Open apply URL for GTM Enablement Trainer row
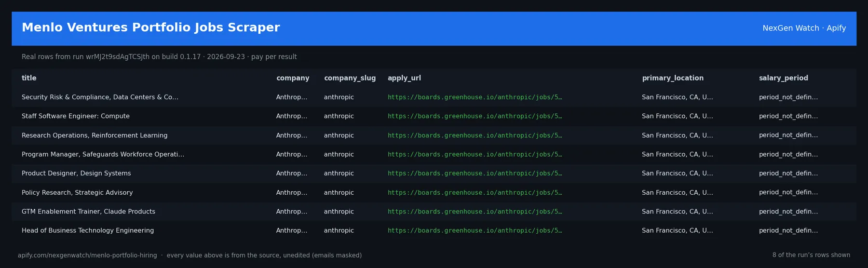The image size is (868, 268). click(x=475, y=212)
